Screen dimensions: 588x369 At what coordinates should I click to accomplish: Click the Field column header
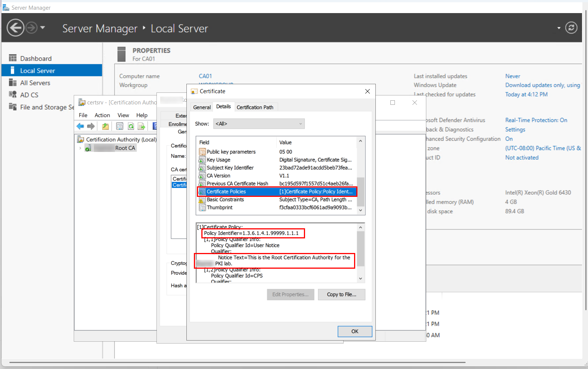(237, 143)
